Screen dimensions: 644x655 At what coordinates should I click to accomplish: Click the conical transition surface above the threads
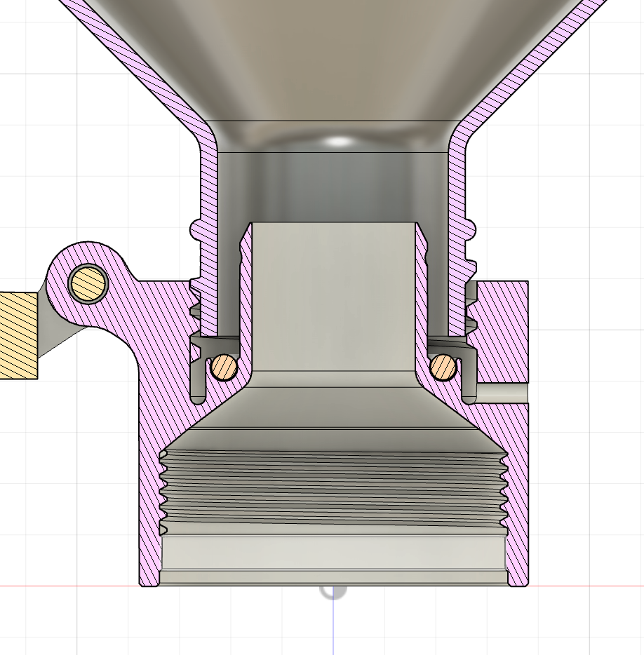click(333, 414)
